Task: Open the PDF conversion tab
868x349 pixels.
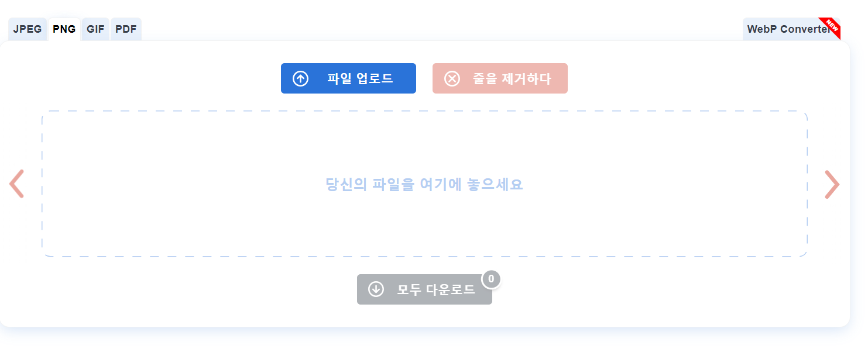Action: tap(125, 29)
